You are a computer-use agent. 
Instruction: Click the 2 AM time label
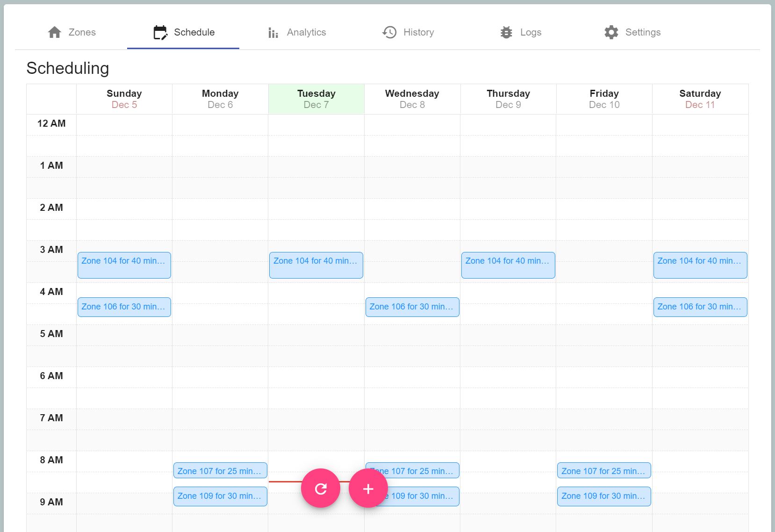point(51,208)
